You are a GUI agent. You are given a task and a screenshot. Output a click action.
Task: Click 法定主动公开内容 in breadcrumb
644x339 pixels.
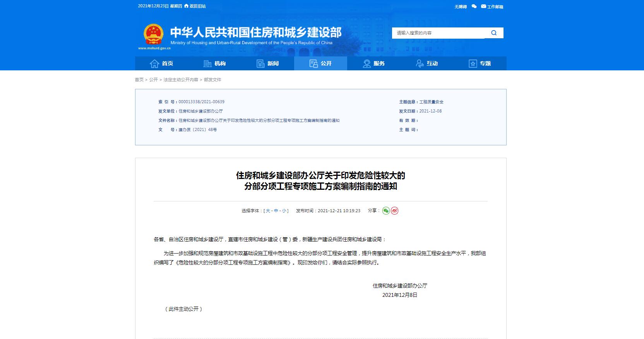click(x=181, y=80)
